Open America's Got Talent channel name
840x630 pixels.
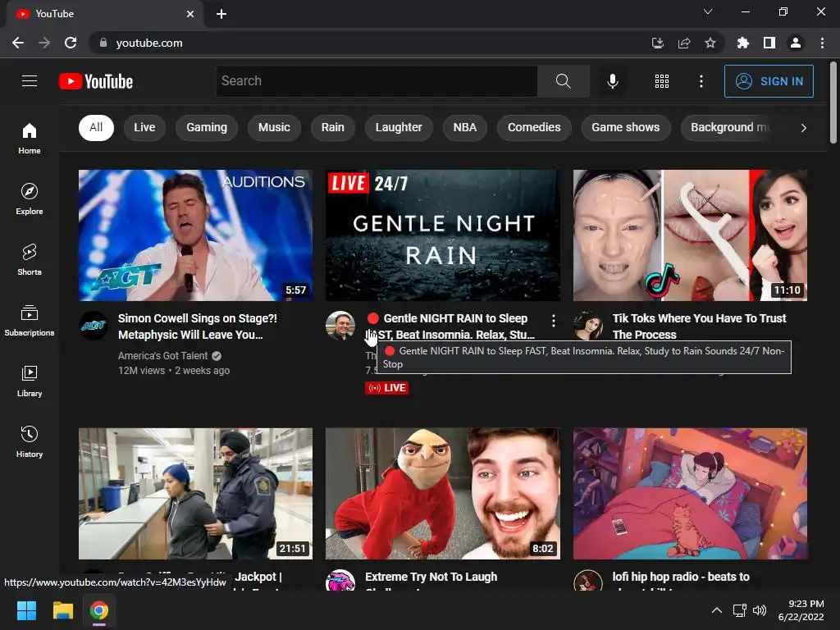(x=163, y=356)
